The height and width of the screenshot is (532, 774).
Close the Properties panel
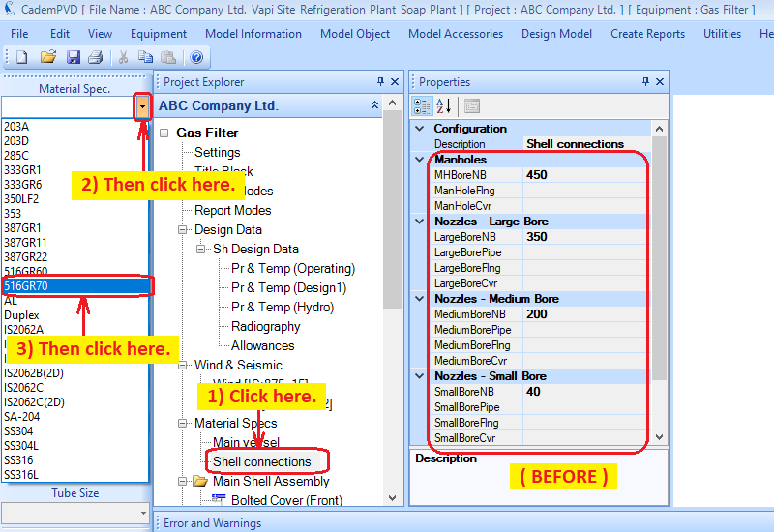tap(660, 82)
